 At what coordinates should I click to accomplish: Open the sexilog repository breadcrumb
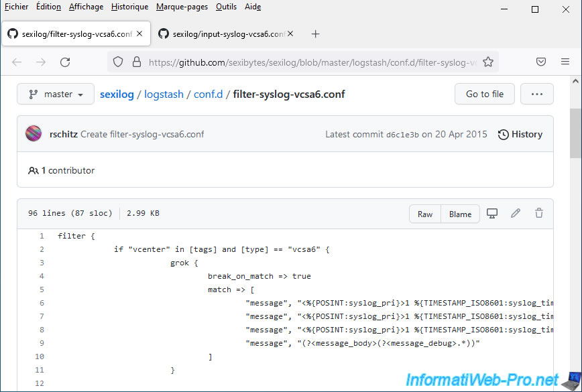coord(117,94)
